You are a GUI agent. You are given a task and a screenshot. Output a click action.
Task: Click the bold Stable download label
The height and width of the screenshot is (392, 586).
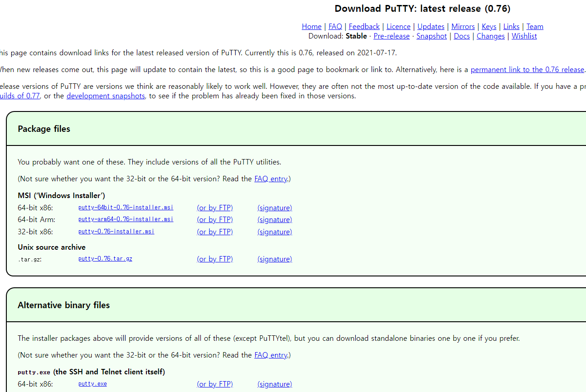click(356, 36)
